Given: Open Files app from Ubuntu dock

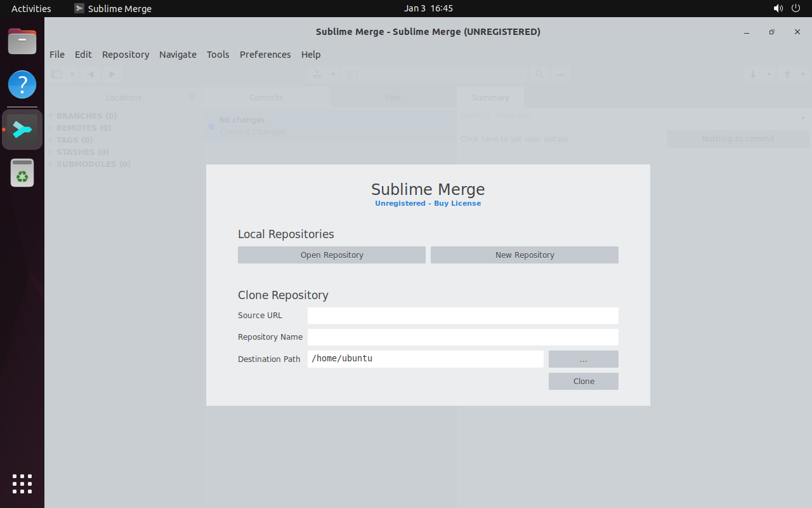Looking at the screenshot, I should point(22,42).
